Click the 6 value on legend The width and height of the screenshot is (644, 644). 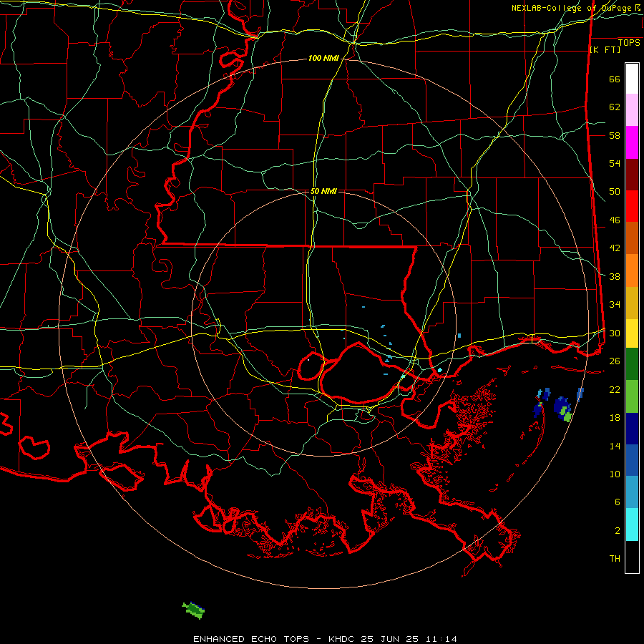618,502
